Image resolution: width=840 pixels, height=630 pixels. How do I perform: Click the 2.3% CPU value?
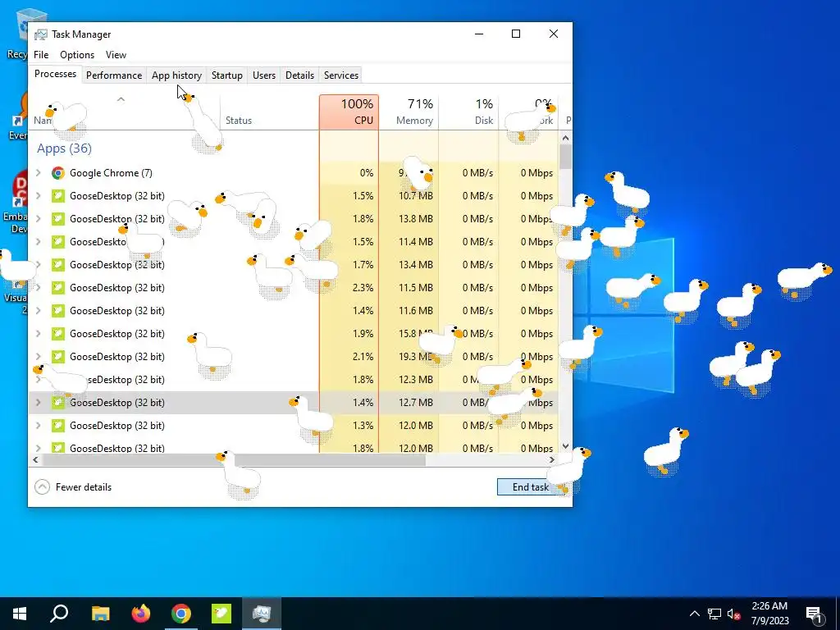363,288
